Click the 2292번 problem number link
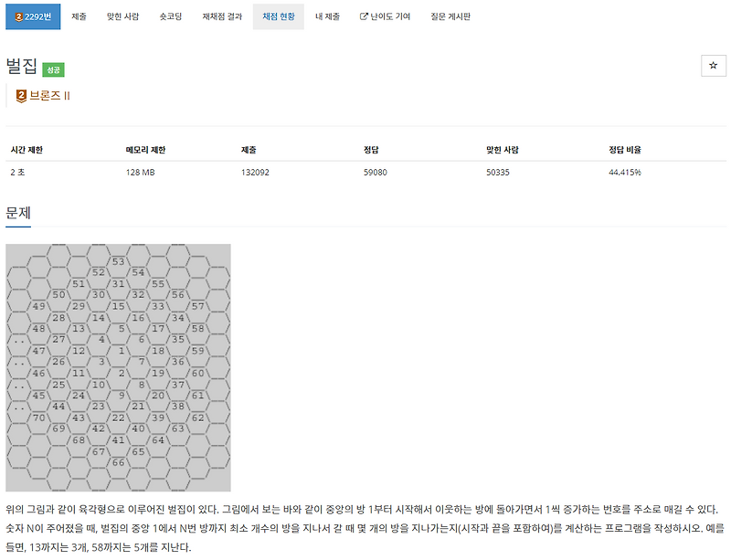 click(34, 16)
